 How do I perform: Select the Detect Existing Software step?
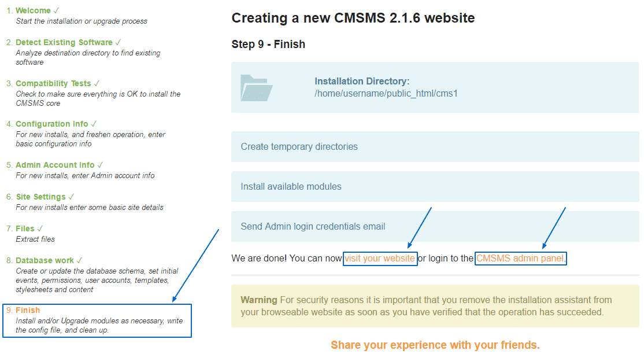[x=64, y=42]
